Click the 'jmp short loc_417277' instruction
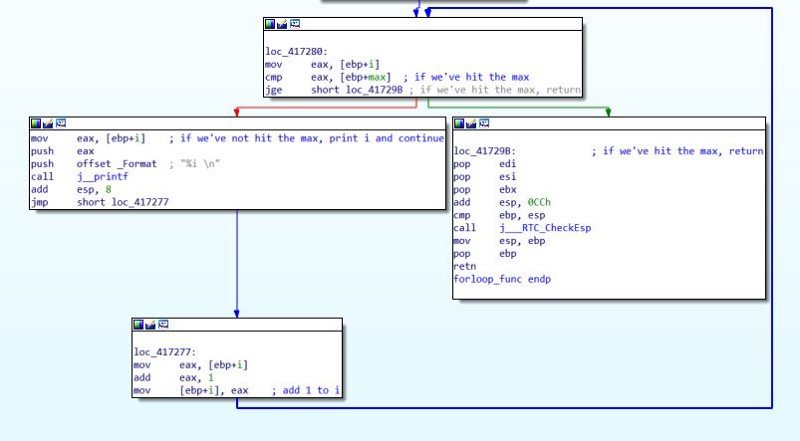The width and height of the screenshot is (800, 441). coord(100,202)
